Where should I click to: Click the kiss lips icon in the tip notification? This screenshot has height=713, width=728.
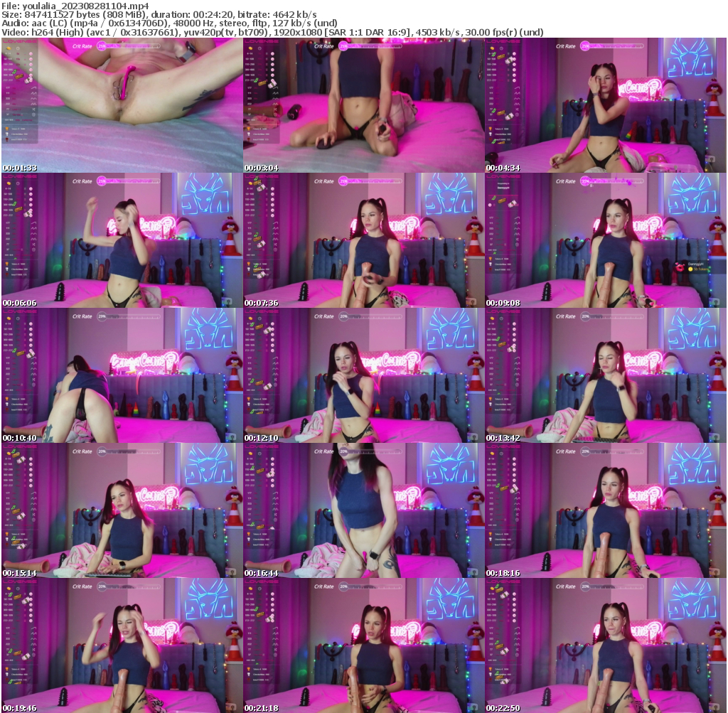[x=680, y=267]
